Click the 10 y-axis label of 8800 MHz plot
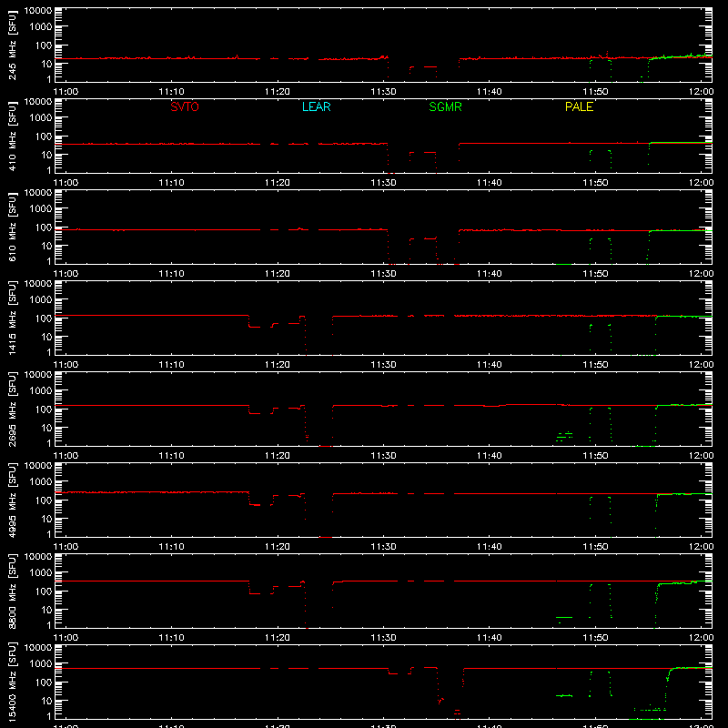 coord(46,610)
